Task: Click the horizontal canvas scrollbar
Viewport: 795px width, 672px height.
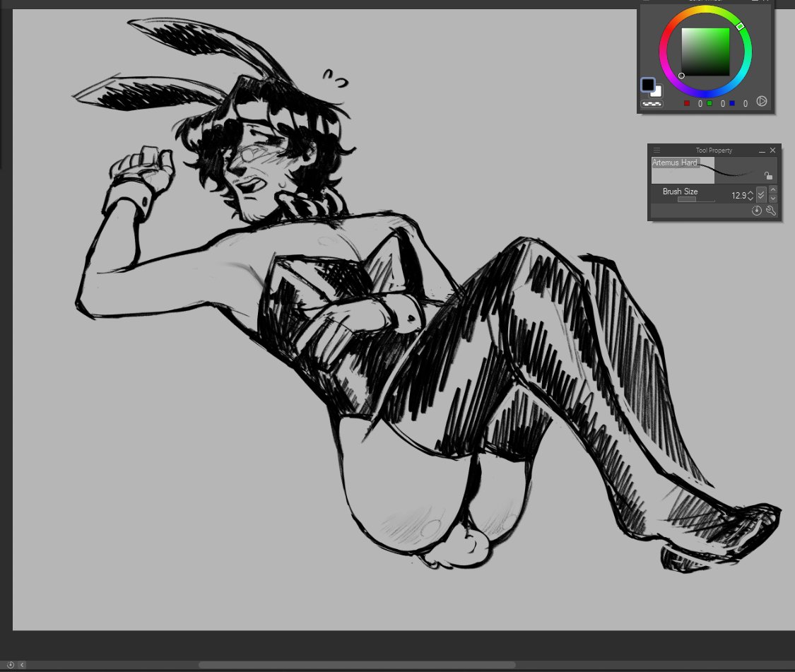Action: [x=357, y=664]
